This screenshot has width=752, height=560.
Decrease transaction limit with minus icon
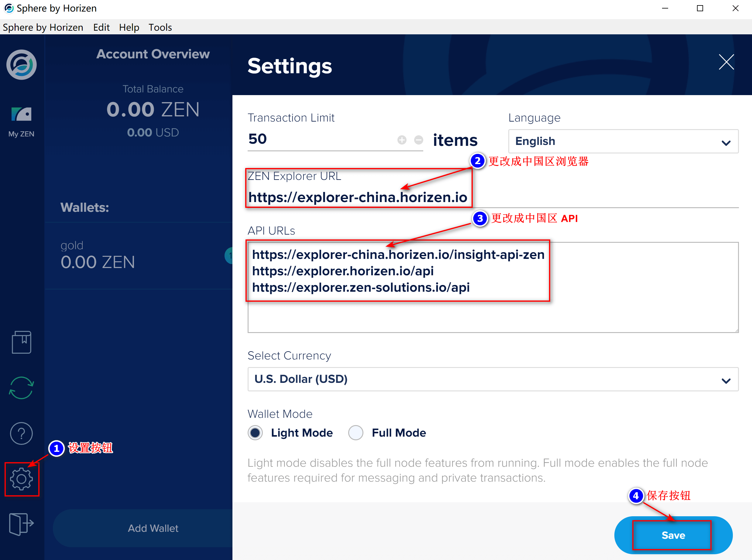(x=418, y=140)
